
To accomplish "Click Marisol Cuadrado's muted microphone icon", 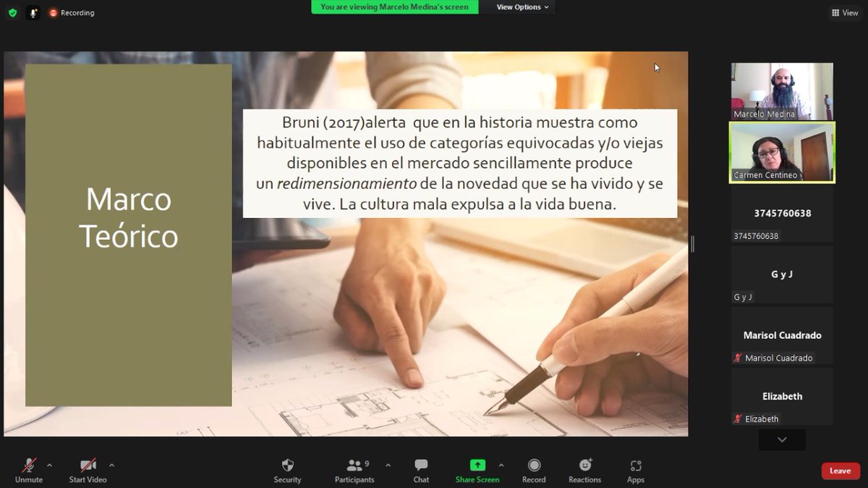I will [x=738, y=358].
